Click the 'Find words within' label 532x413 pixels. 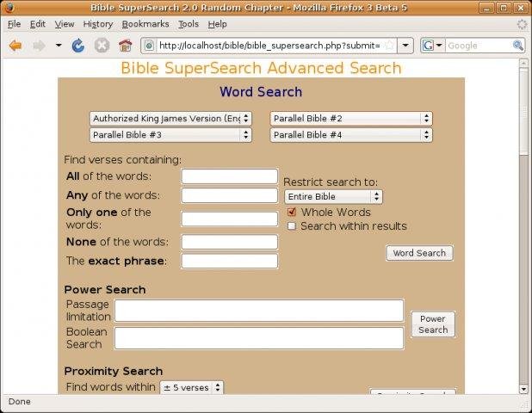pyautogui.click(x=110, y=387)
